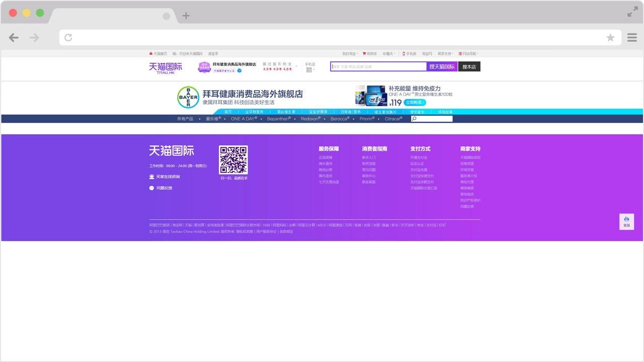Open the Citracal brand menu item
The width and height of the screenshot is (644, 362).
tap(393, 119)
